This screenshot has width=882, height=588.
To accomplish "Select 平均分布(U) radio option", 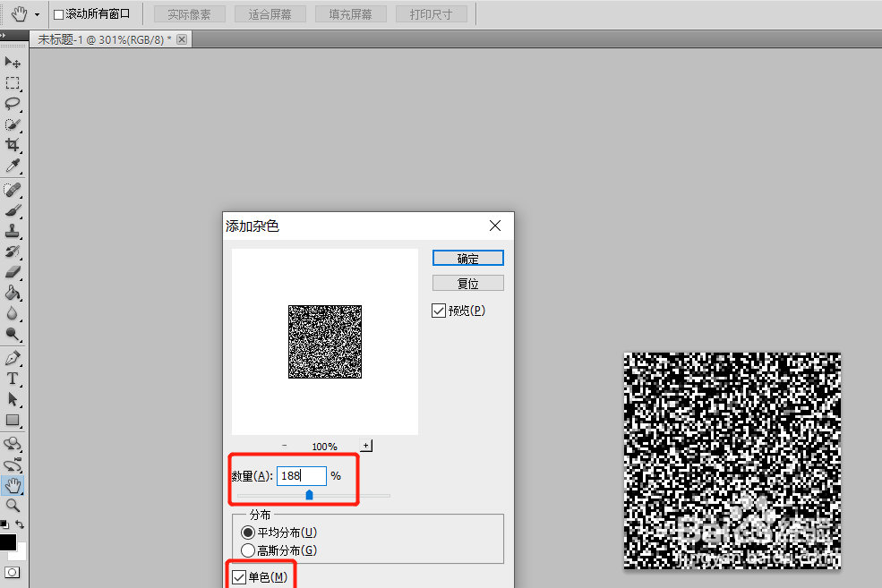I will pyautogui.click(x=247, y=533).
